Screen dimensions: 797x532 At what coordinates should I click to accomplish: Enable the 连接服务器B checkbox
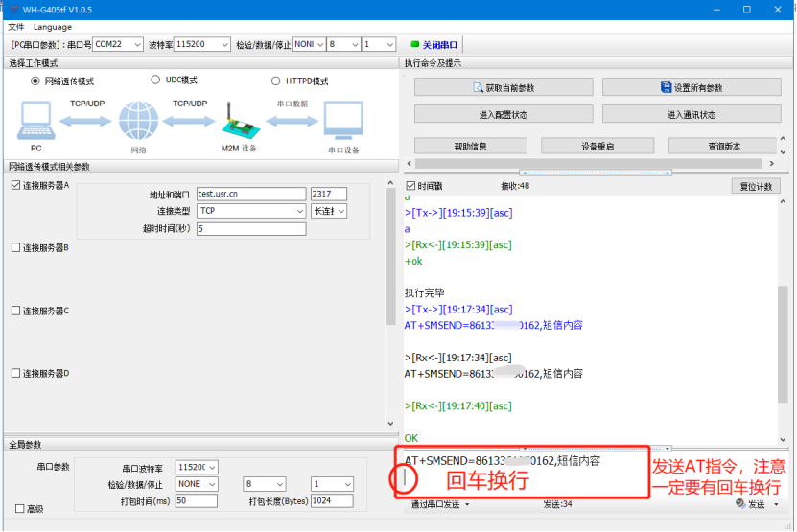[x=15, y=248]
